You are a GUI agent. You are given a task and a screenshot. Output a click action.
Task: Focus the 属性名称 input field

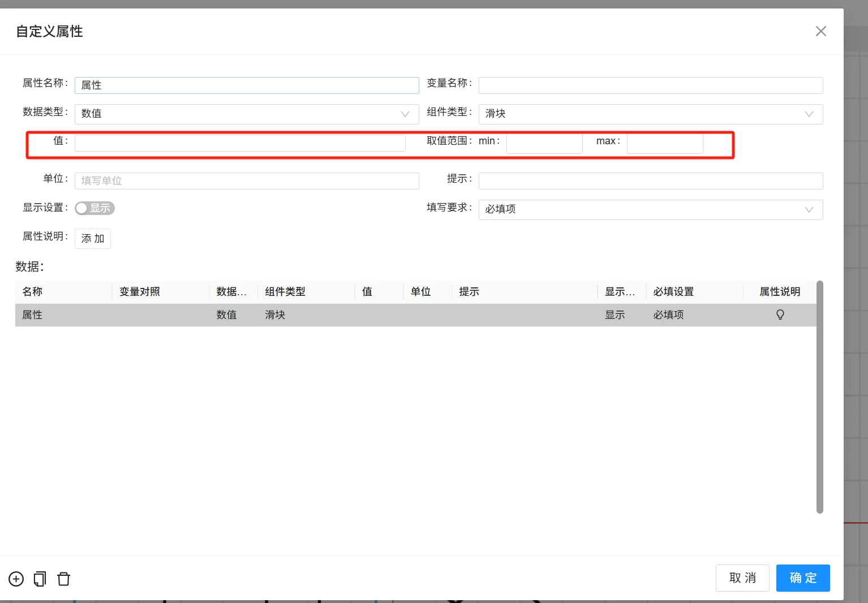[x=247, y=85]
